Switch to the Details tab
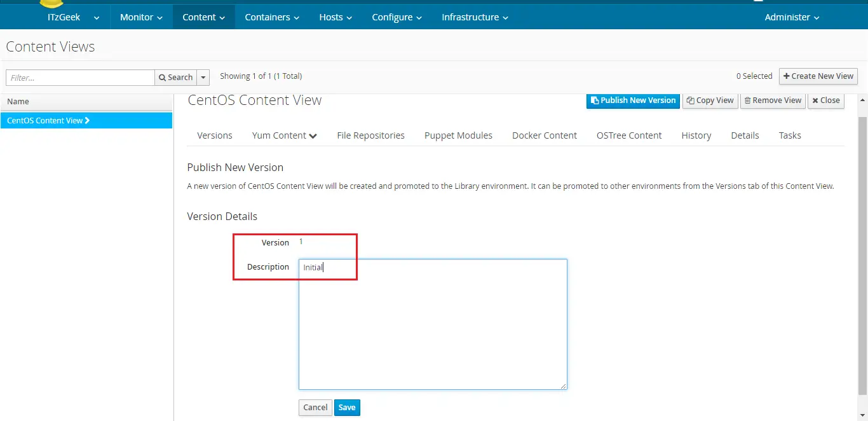The height and width of the screenshot is (421, 868). click(745, 135)
